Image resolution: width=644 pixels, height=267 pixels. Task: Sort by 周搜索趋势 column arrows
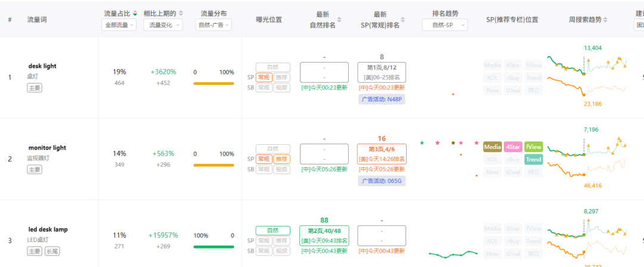[x=606, y=19]
